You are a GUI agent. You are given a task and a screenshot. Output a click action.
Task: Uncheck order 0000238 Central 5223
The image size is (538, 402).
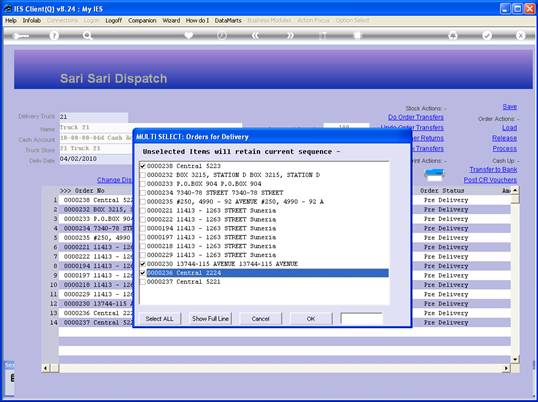[x=143, y=166]
